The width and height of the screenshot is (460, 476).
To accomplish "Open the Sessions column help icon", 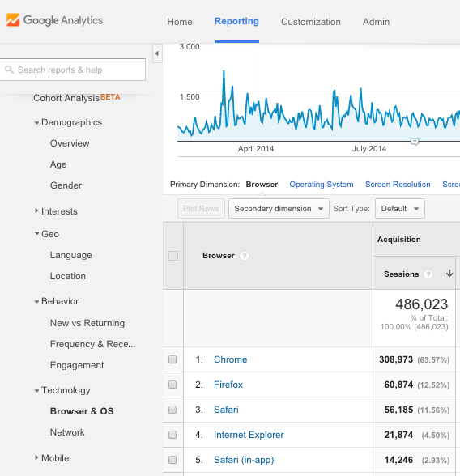I will click(428, 274).
